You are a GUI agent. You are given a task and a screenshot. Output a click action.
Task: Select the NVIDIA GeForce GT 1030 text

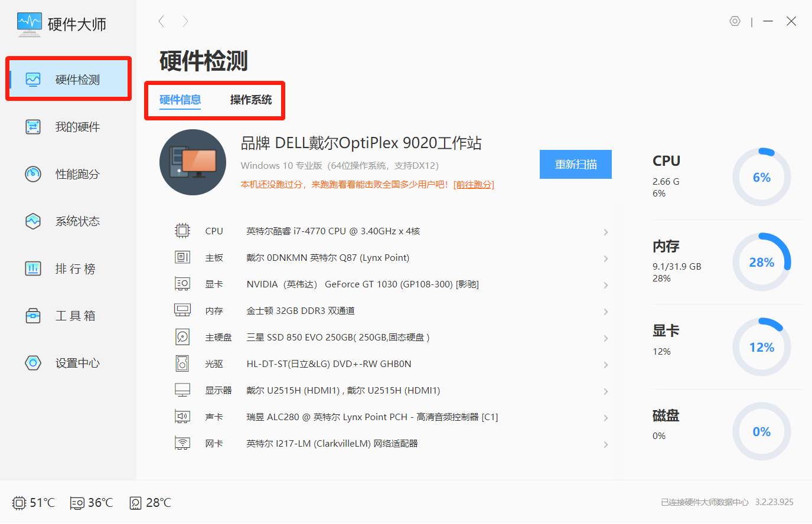[363, 284]
